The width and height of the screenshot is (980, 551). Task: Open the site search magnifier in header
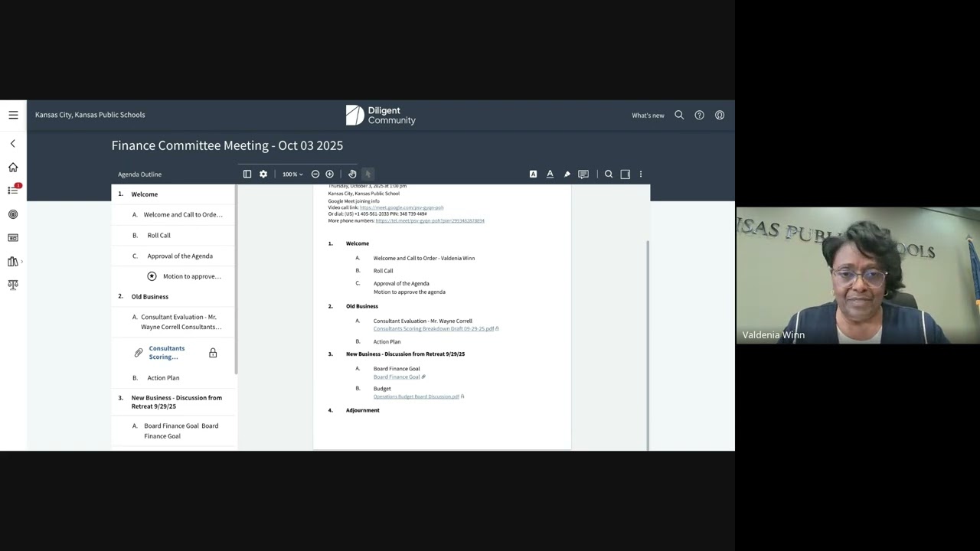679,115
